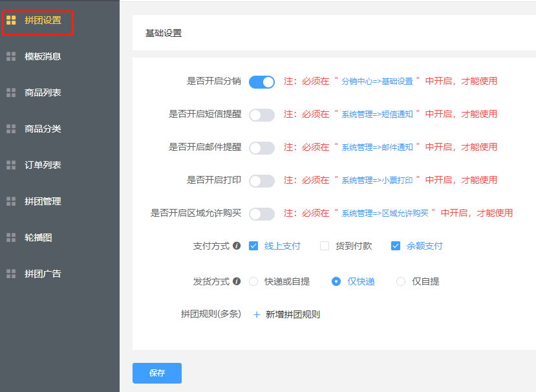Viewport: 536px width, 392px height.
Task: Click the grid icon beside 拼团设置
Action: (x=11, y=20)
